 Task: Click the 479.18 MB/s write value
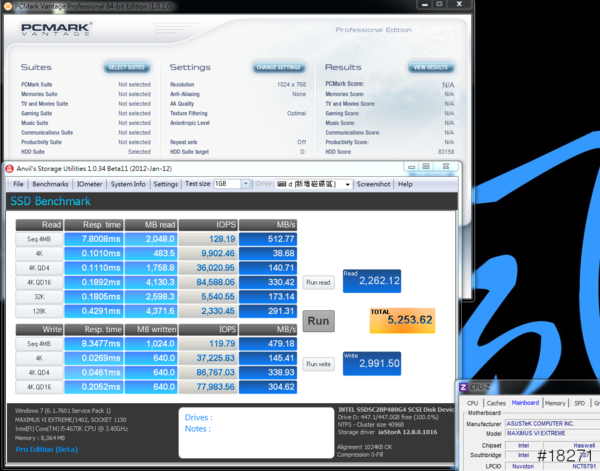point(268,344)
